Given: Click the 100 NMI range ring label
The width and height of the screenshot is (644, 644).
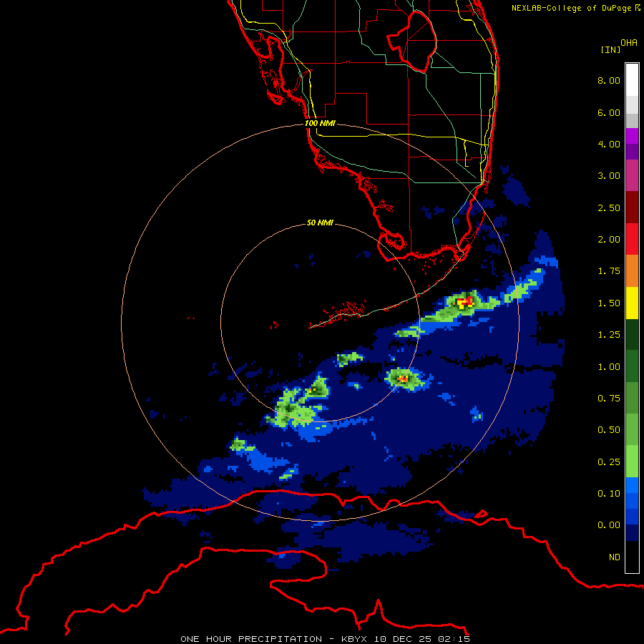Looking at the screenshot, I should coord(320,123).
